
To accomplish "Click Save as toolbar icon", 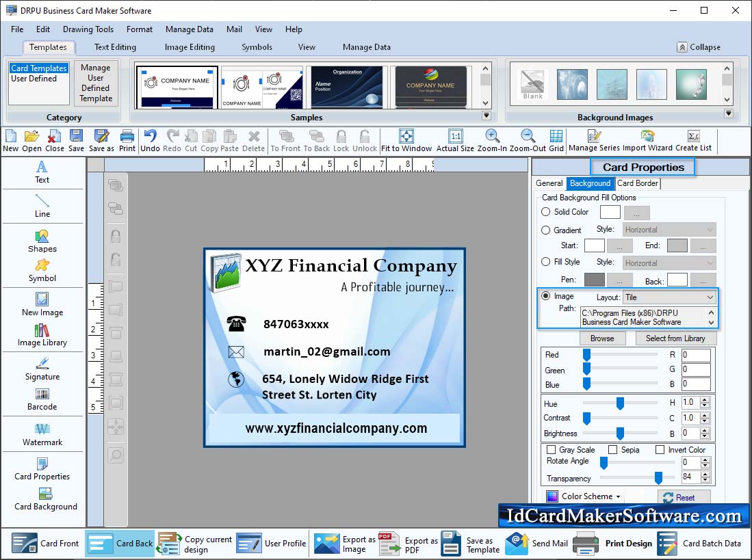I will (x=102, y=142).
